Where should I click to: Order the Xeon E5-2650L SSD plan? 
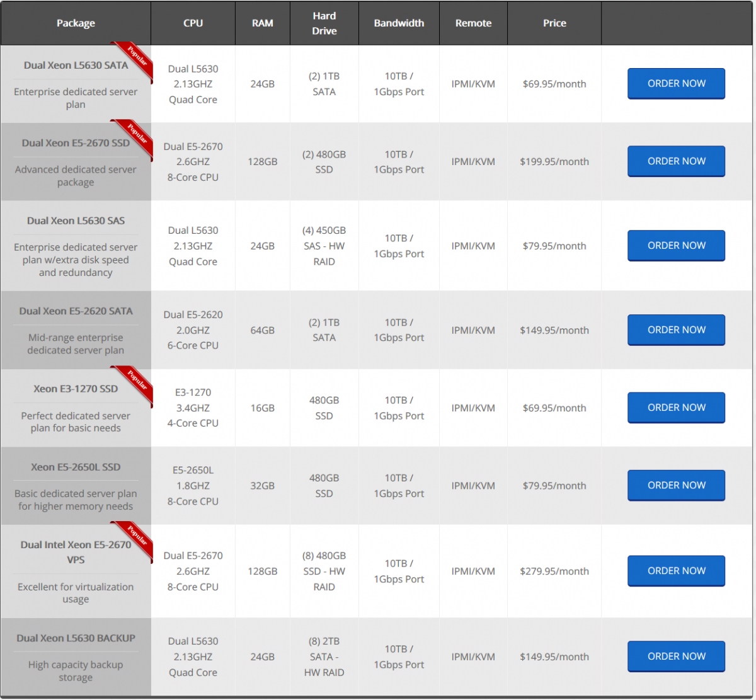point(676,485)
